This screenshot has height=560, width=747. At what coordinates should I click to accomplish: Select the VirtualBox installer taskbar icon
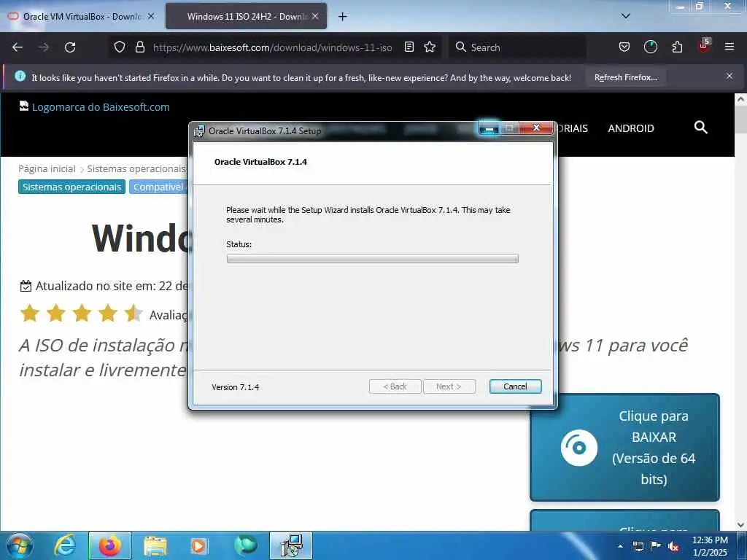(291, 545)
